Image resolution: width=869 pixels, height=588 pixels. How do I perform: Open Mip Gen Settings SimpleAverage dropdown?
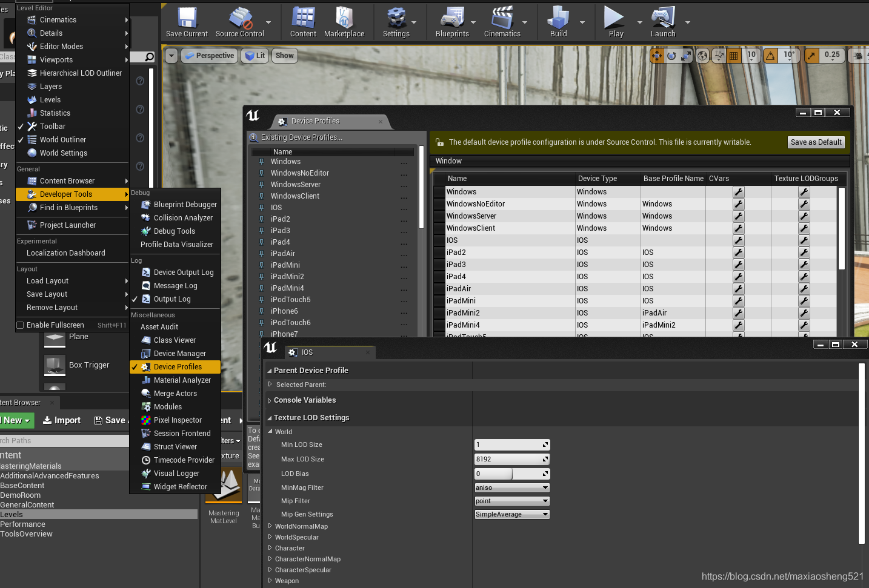(x=512, y=514)
